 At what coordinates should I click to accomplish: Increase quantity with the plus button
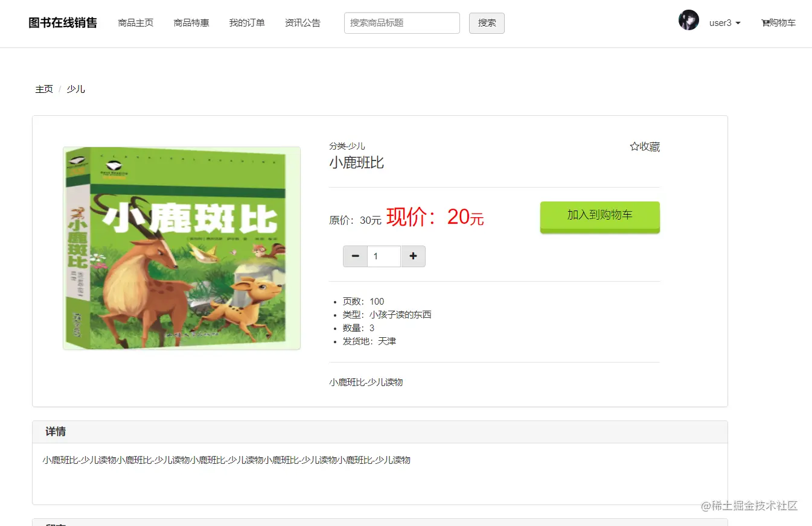click(x=413, y=256)
